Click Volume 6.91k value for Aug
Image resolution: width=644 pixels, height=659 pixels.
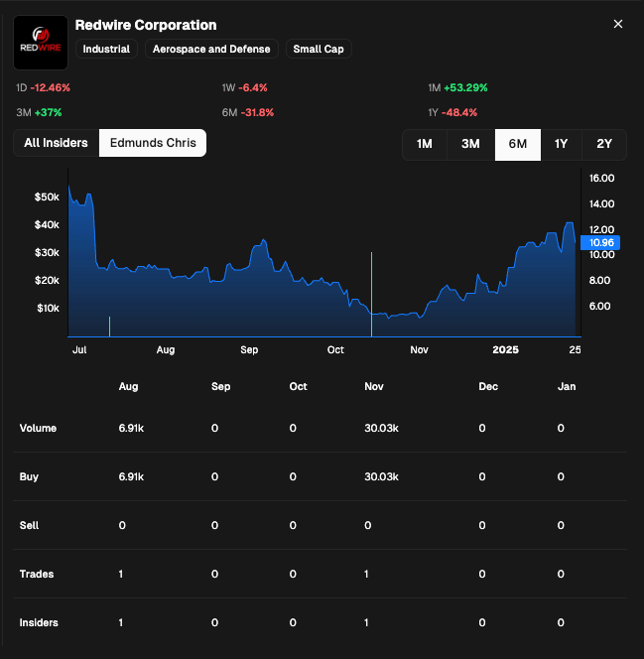coord(131,428)
